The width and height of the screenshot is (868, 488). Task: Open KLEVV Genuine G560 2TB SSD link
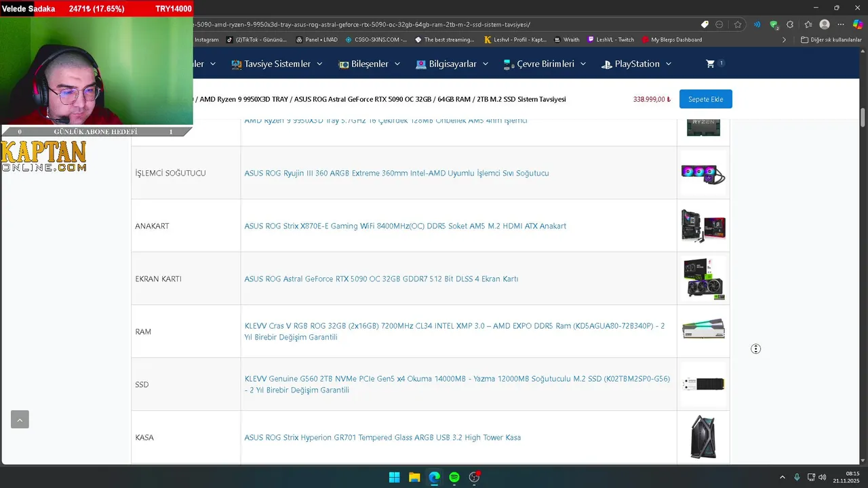coord(457,384)
